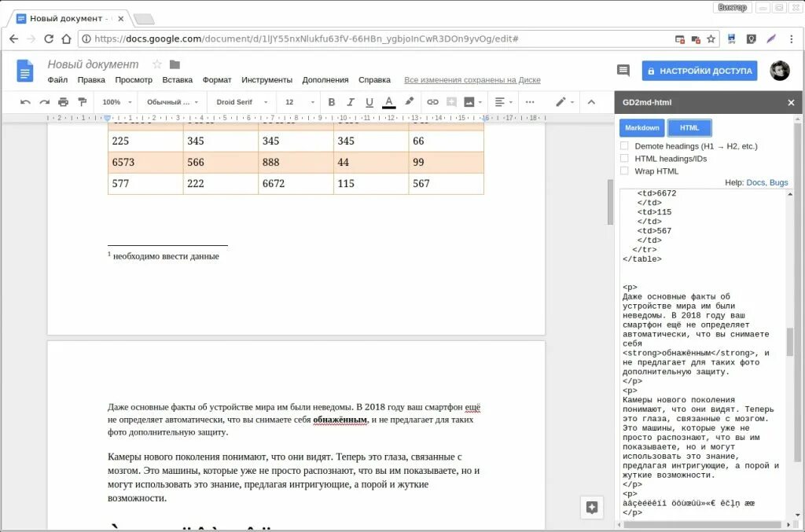Open the Bugs help link
The height and width of the screenshot is (532, 805).
(x=778, y=182)
